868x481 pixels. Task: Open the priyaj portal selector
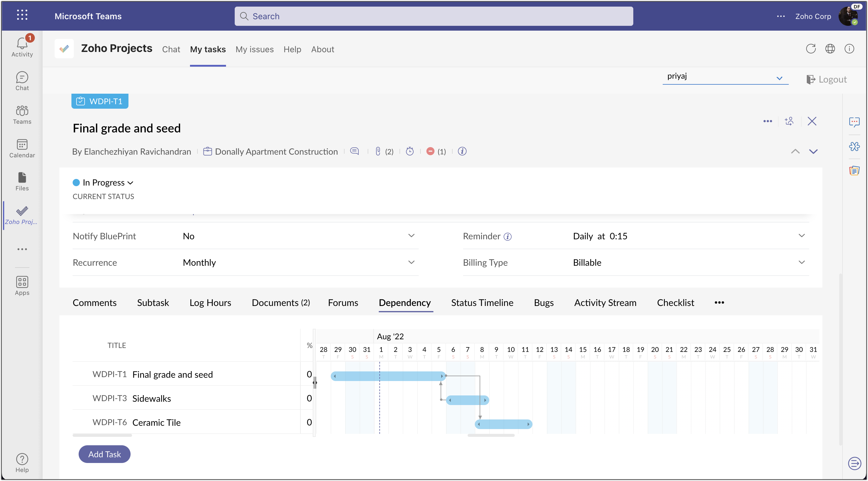[725, 77]
